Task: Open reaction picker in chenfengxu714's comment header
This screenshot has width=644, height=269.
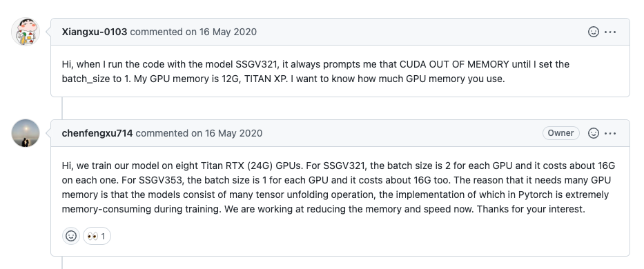Action: click(593, 133)
